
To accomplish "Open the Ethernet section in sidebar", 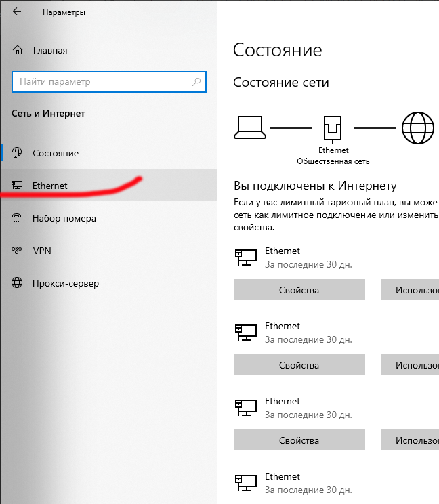I will coord(109,185).
